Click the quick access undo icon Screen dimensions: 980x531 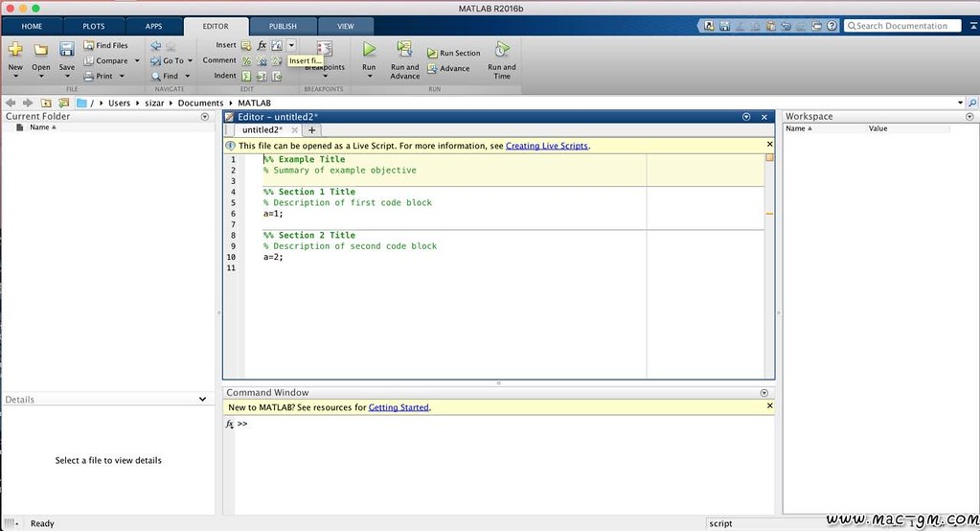(786, 26)
